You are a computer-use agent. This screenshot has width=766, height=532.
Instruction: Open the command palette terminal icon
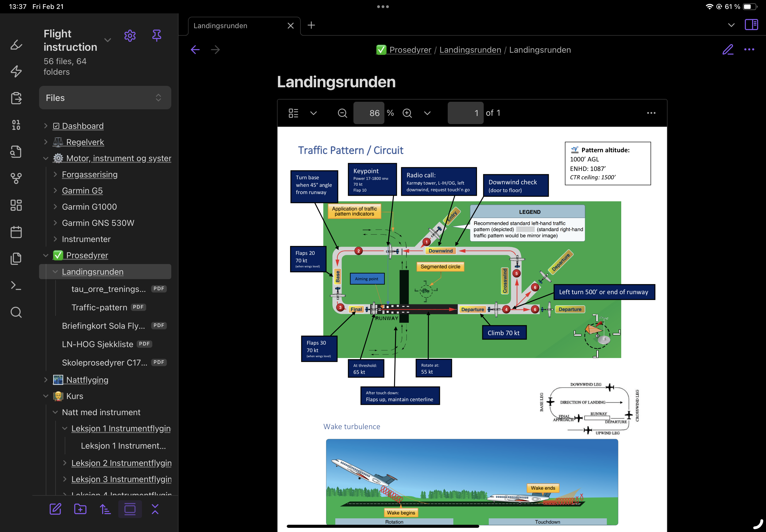(x=16, y=285)
